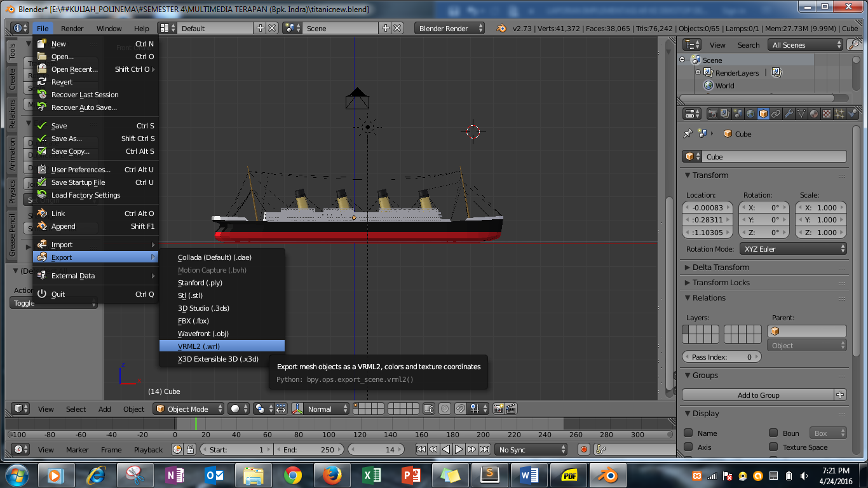Click the Add to Group button
This screenshot has width=868, height=488.
point(758,395)
